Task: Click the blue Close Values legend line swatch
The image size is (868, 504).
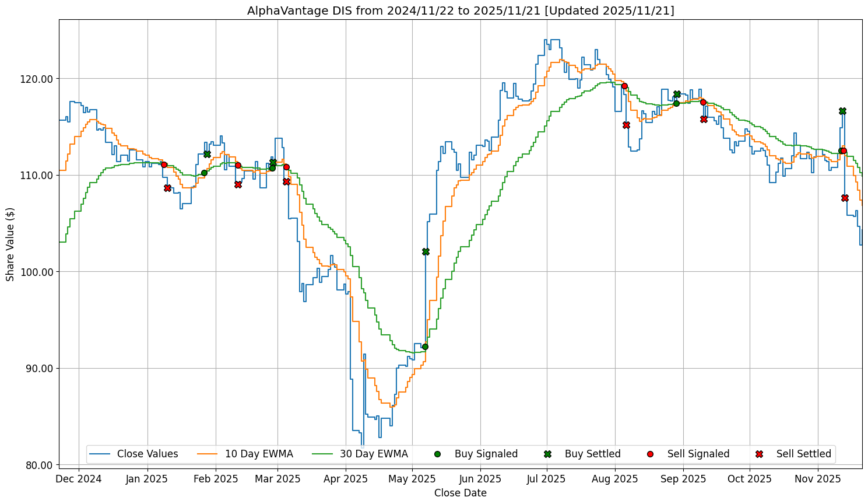Action: (x=100, y=454)
